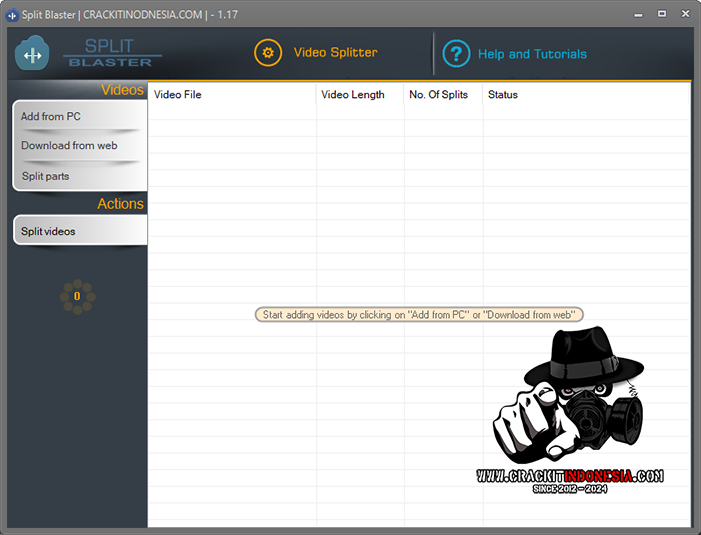The width and height of the screenshot is (701, 535).
Task: Sort by the Video File column header
Action: (x=178, y=95)
